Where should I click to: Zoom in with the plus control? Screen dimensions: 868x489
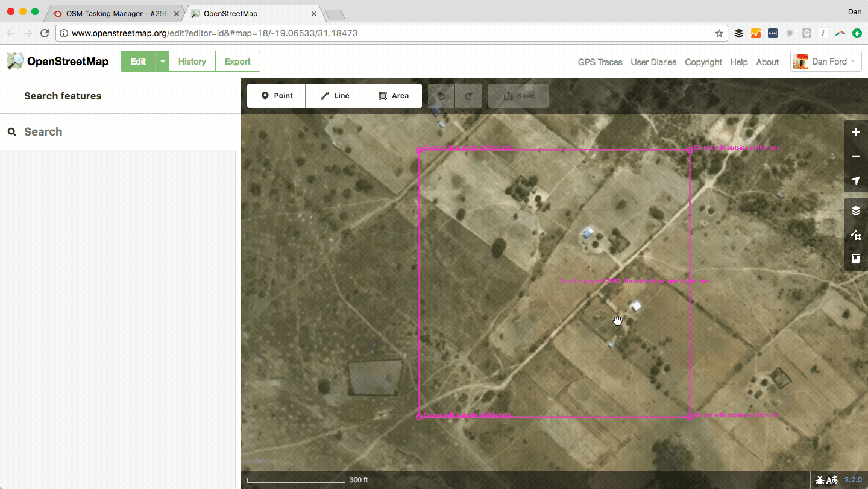click(855, 132)
